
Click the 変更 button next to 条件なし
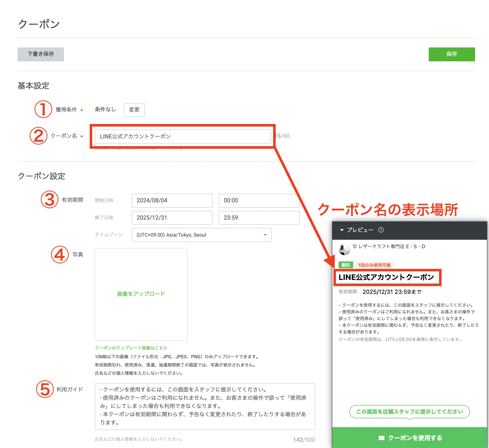[x=134, y=110]
